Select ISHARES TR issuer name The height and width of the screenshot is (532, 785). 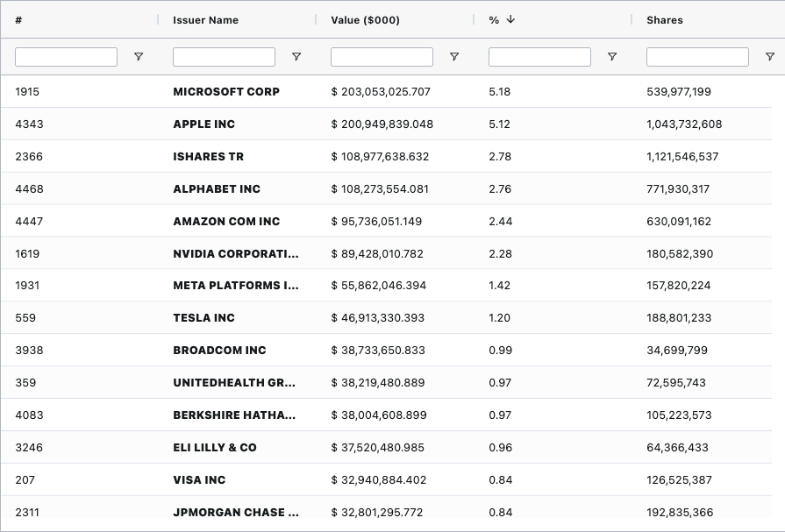click(x=208, y=157)
